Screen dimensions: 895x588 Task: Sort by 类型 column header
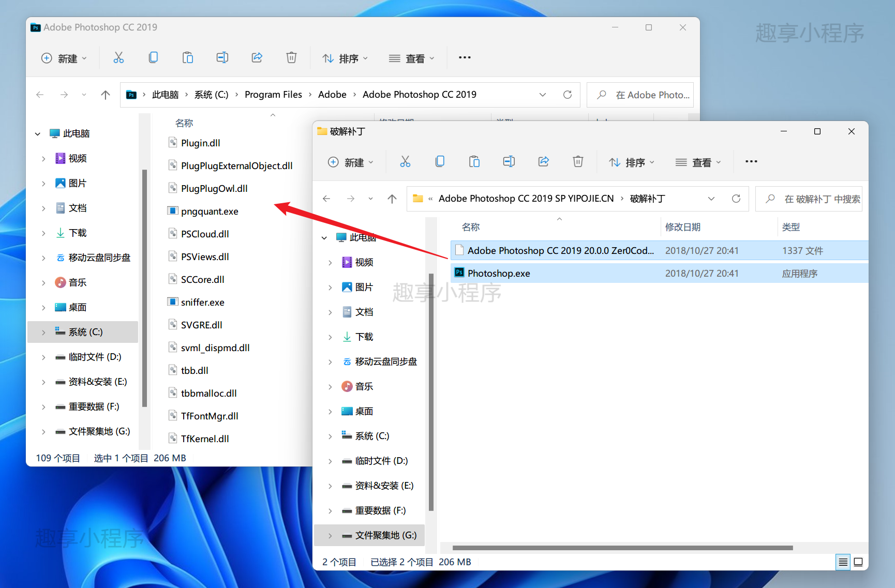coord(791,227)
